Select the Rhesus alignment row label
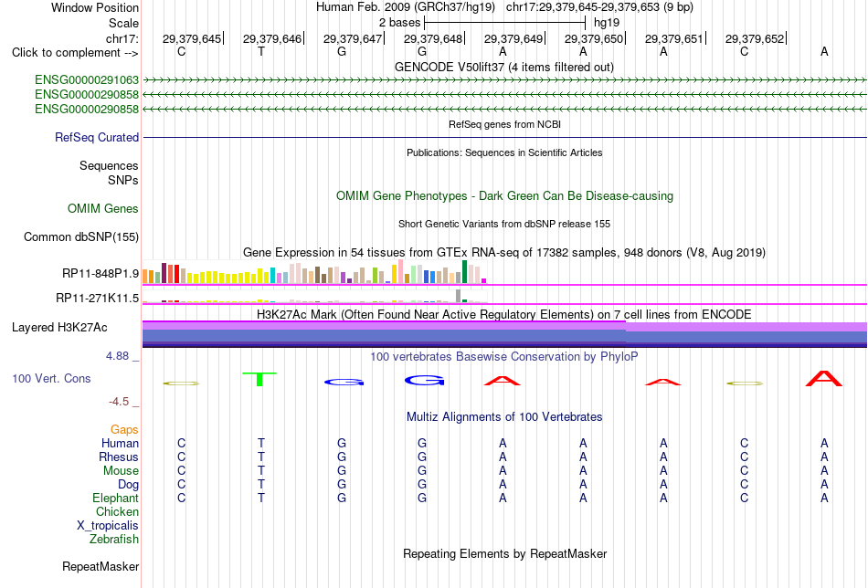This screenshot has height=588, width=868. [x=119, y=457]
